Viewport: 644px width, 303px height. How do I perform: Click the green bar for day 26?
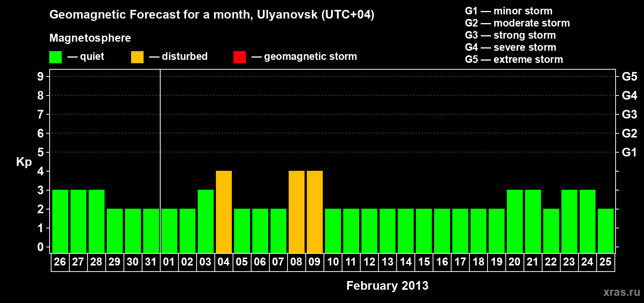click(x=60, y=222)
